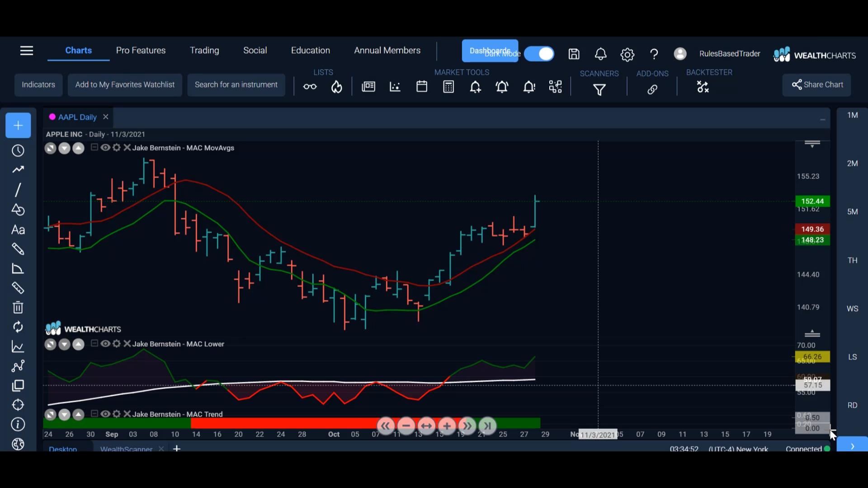
Task: Select the line drawing tool
Action: [x=18, y=190]
